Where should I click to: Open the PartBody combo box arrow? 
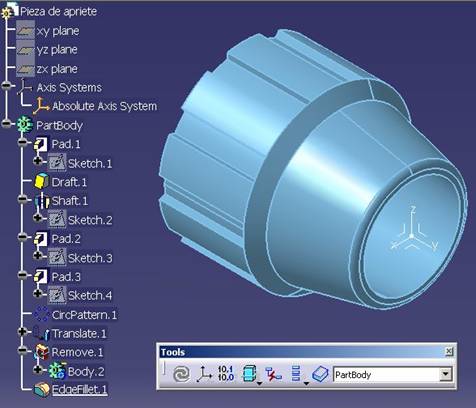445,374
